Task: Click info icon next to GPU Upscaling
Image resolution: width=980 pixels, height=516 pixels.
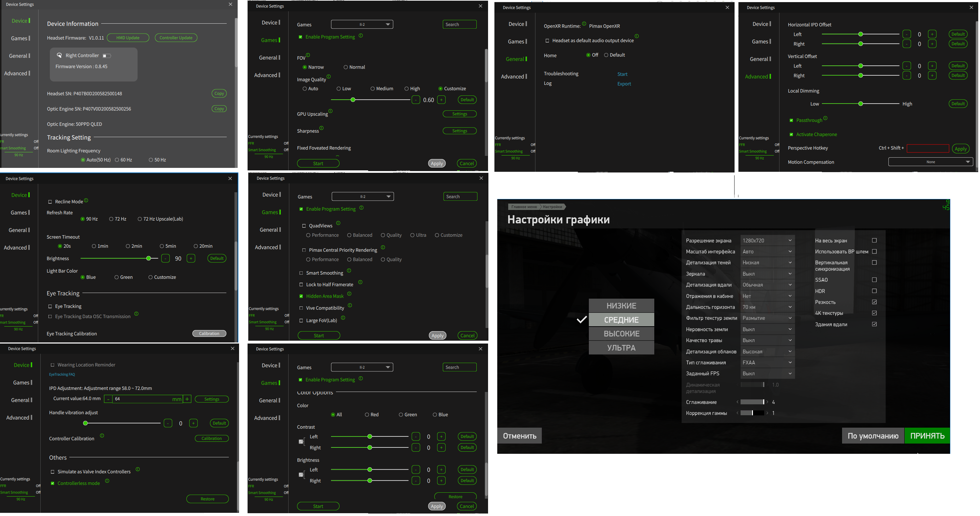Action: [331, 111]
